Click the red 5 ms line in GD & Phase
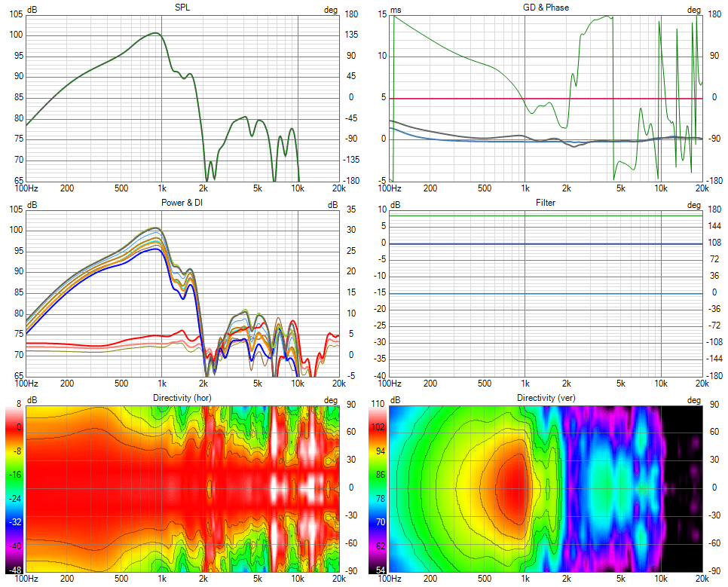This screenshot has height=587, width=728. (x=546, y=99)
